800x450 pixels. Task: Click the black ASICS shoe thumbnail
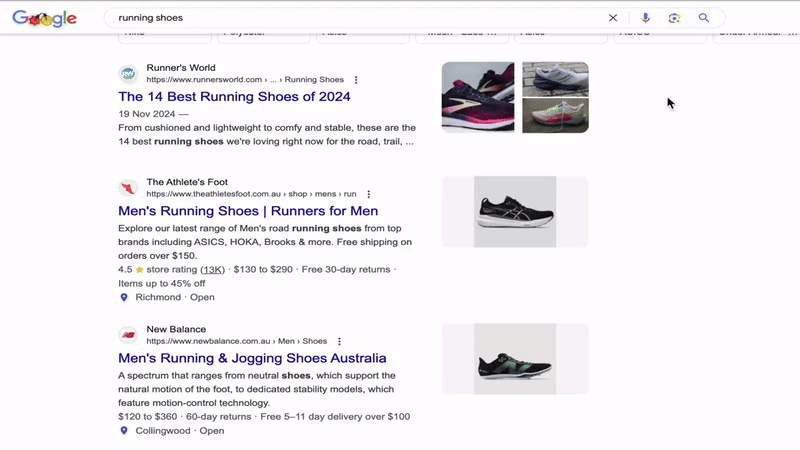(x=515, y=212)
